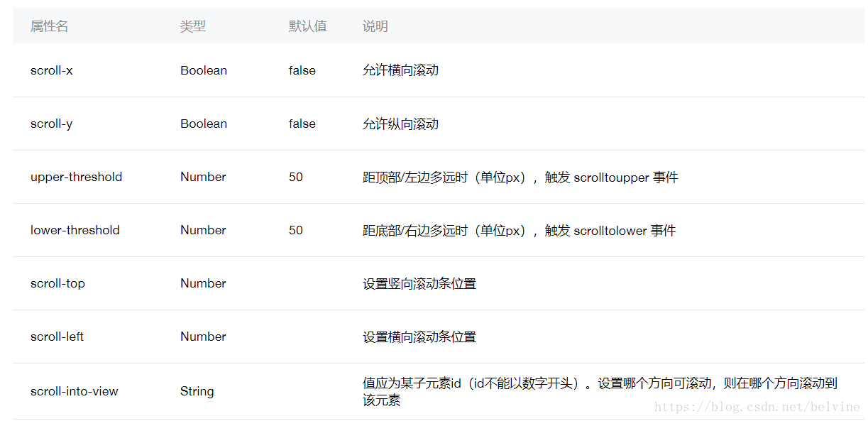
Task: Click String type in scroll-into-view row
Action: [x=197, y=391]
